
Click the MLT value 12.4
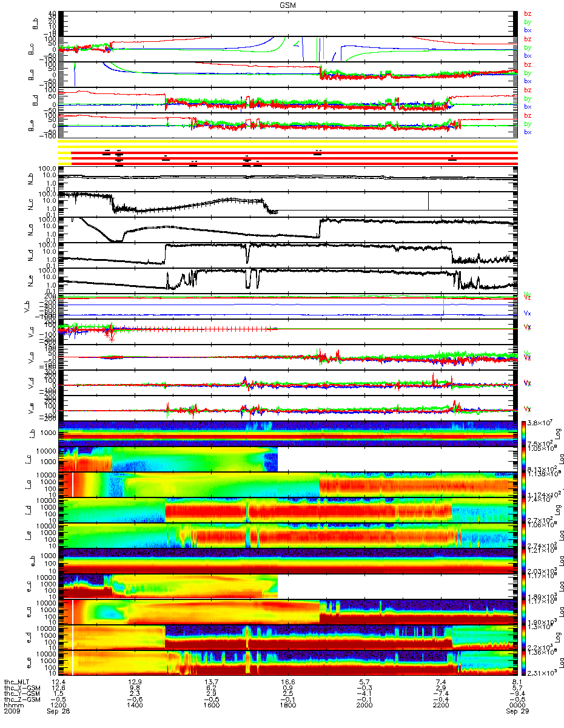pyautogui.click(x=58, y=682)
